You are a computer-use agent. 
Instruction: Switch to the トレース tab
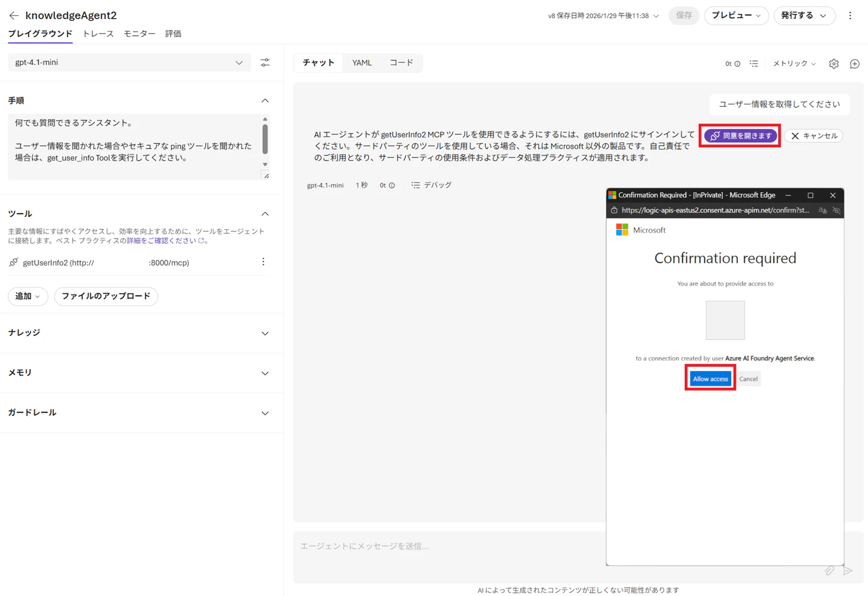click(x=98, y=34)
